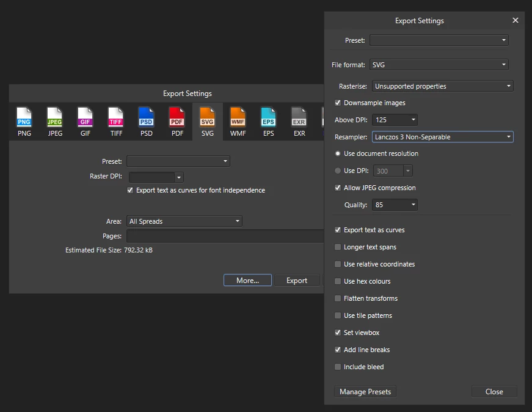Viewport: 532px width, 412px height.
Task: Select the Use DPI radio button
Action: (338, 171)
